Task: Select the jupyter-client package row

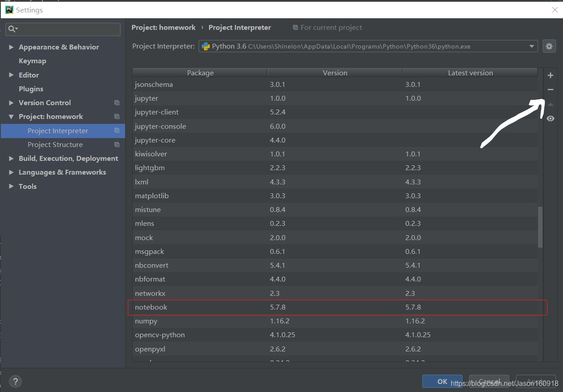Action: pos(335,112)
